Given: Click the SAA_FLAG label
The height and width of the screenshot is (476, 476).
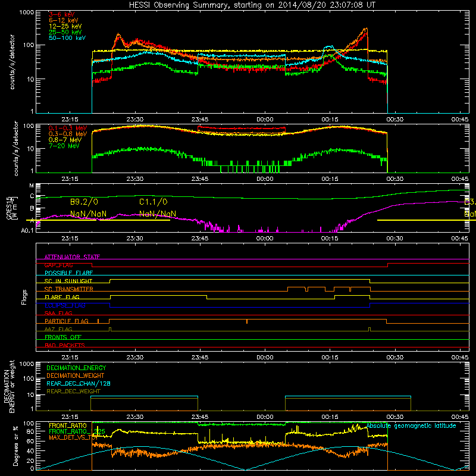Looking at the screenshot, I should pos(58,313).
